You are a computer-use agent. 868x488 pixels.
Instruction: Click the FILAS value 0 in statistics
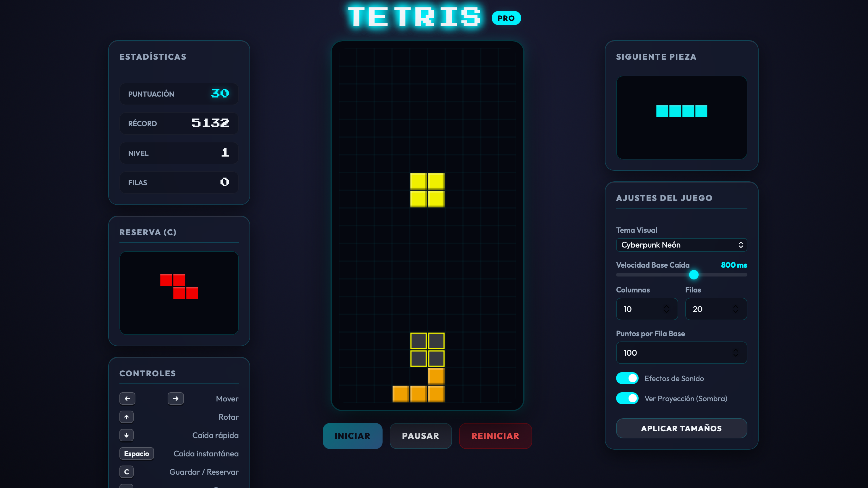[x=224, y=182]
